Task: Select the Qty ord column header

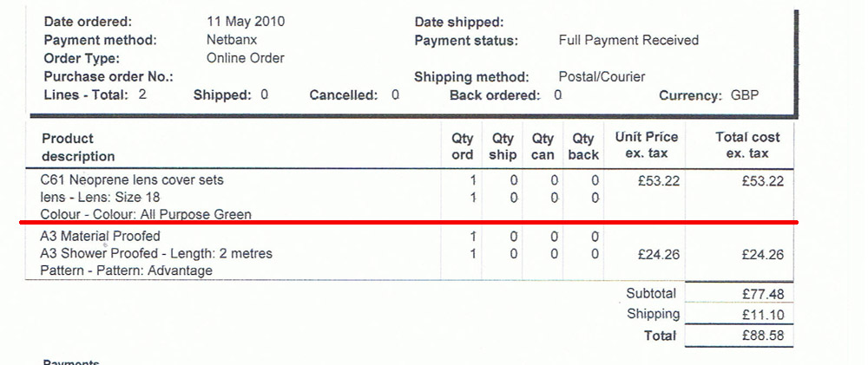Action: (x=463, y=147)
